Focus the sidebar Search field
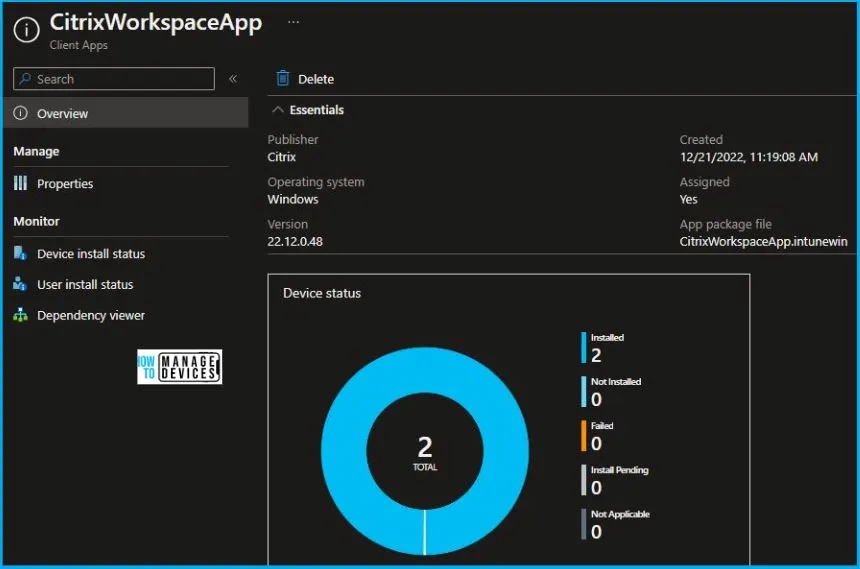Viewport: 860px width, 569px height. click(114, 79)
